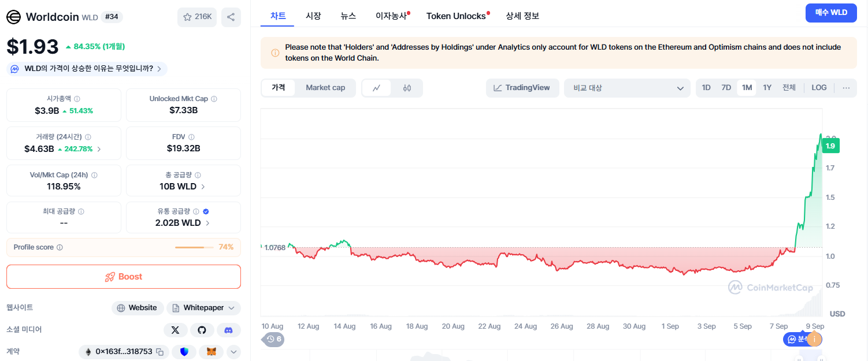Select the candlestick chart icon
This screenshot has height=361, width=868.
tap(407, 88)
